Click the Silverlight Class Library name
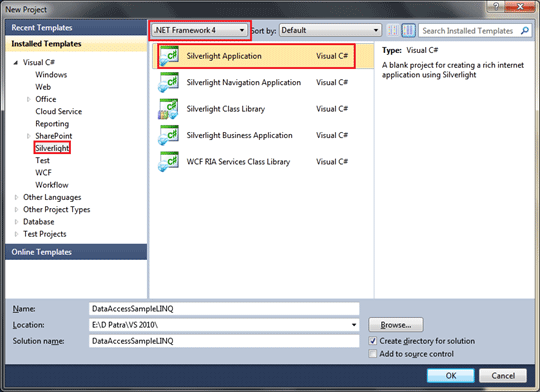Screen dimensions: 540x392 [x=226, y=109]
